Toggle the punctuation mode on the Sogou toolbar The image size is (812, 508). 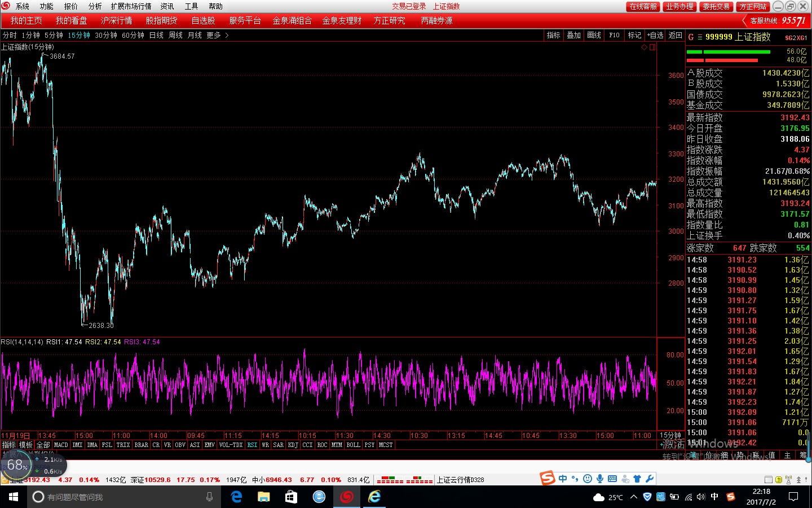click(x=575, y=479)
